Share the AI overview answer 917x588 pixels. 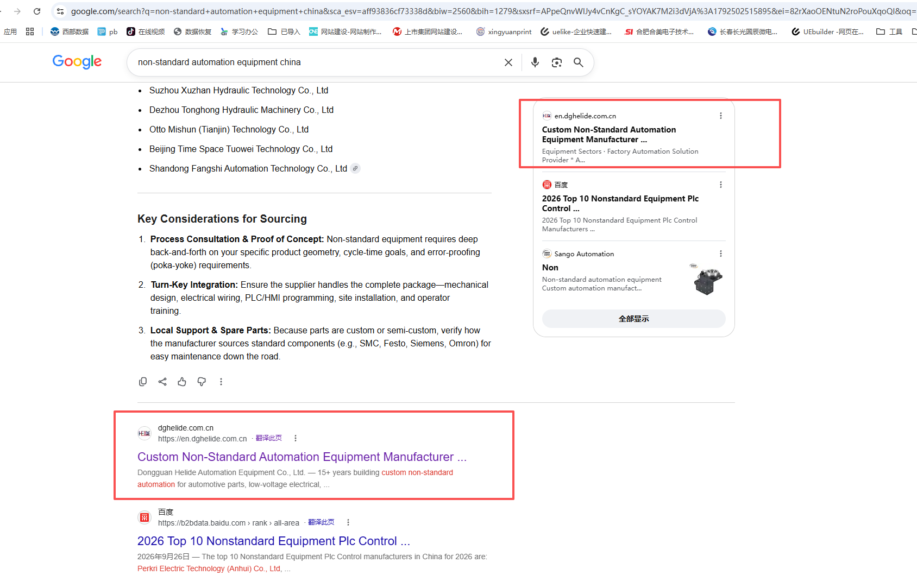click(162, 382)
